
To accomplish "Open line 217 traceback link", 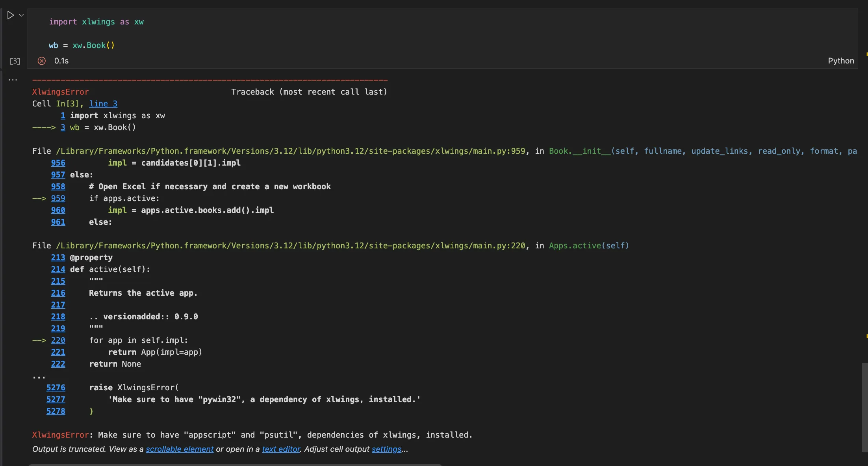I will 58,305.
